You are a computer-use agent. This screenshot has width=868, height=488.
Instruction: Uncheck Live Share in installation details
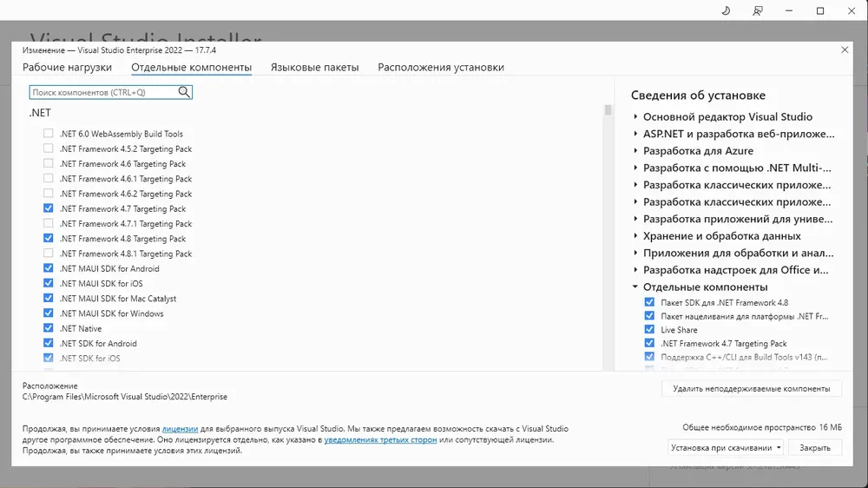point(649,330)
